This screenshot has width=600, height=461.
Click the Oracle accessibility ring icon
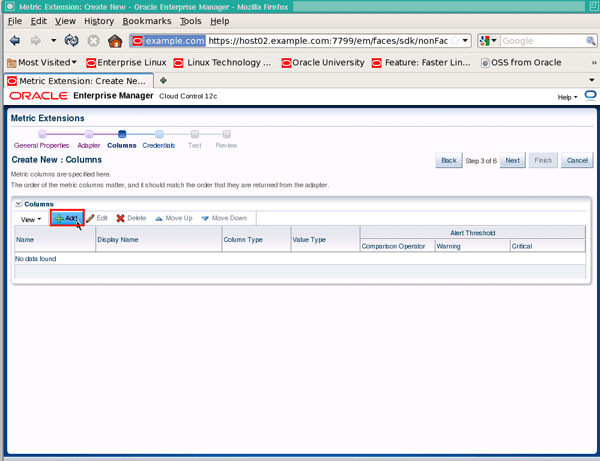590,95
